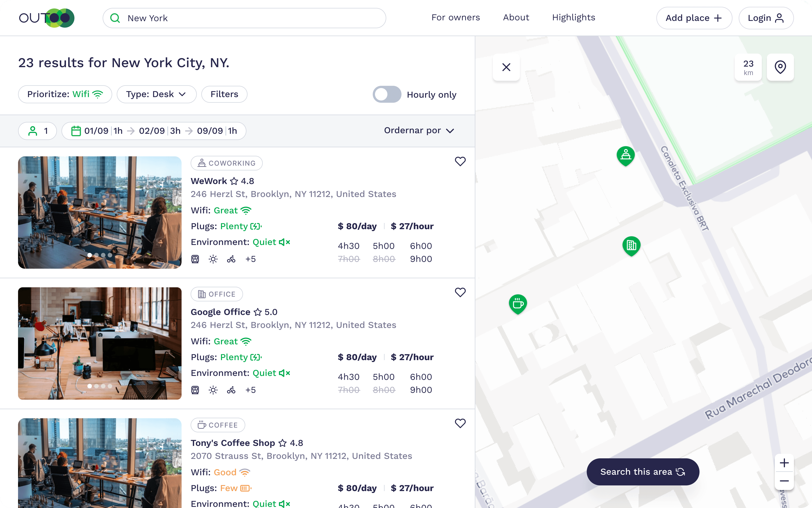Viewport: 812px width, 508px height.
Task: Select Google Office's 4h30 time slot
Action: (349, 377)
